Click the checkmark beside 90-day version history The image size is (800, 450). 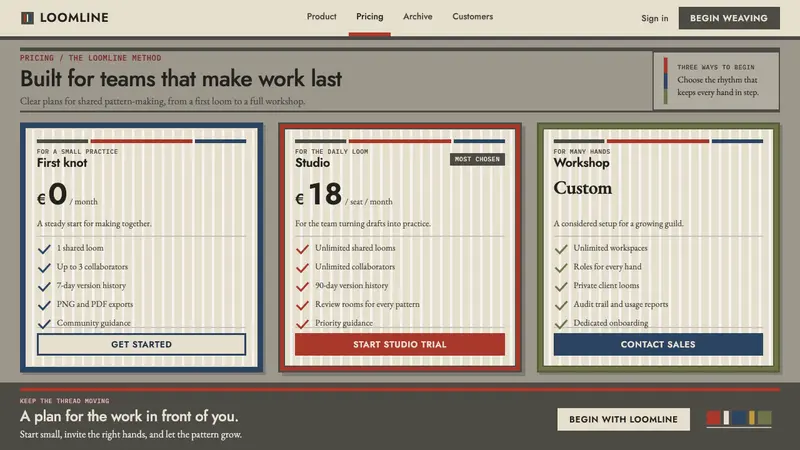click(303, 286)
